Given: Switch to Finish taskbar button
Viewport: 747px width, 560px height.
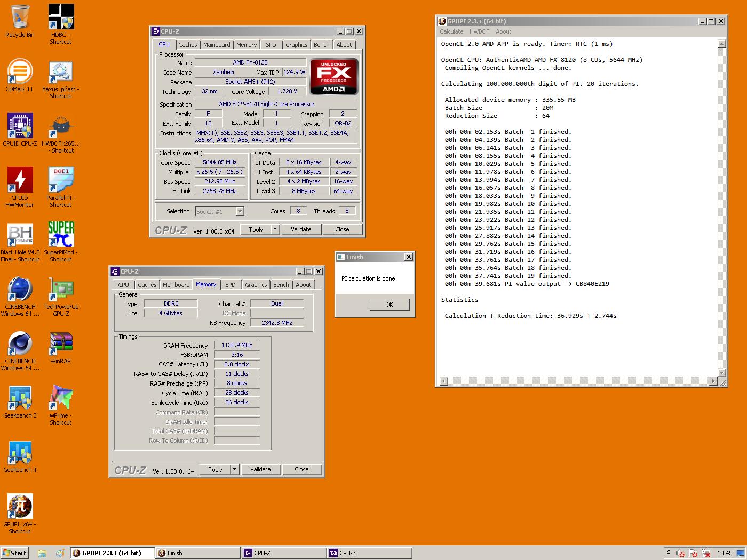Looking at the screenshot, I should coord(198,553).
